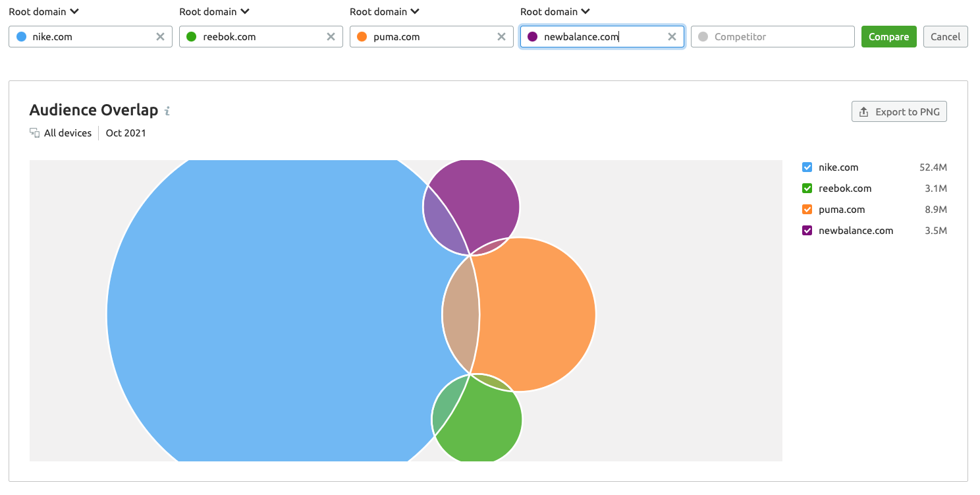Viewport: 980px width, 495px height.
Task: Click the Oct 2021 date label
Action: click(x=126, y=133)
